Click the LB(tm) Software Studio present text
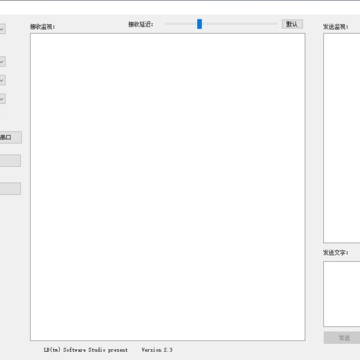 click(x=86, y=350)
